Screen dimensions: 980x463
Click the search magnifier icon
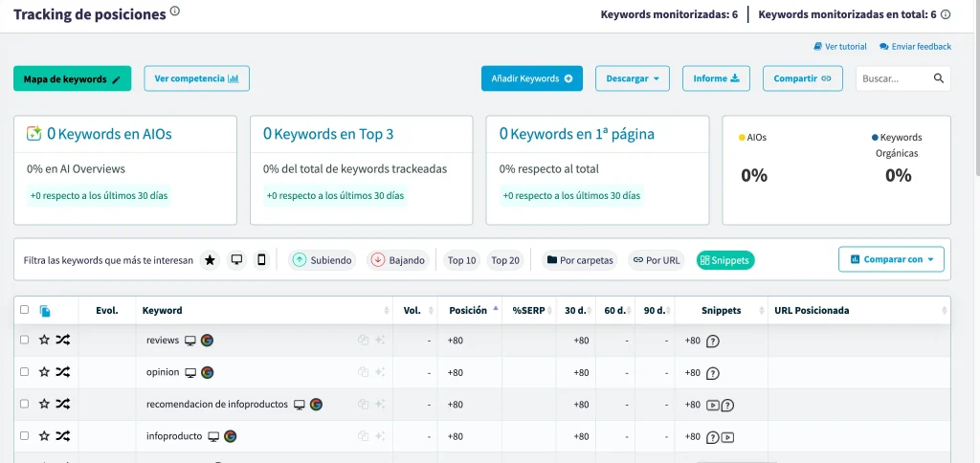coord(939,78)
